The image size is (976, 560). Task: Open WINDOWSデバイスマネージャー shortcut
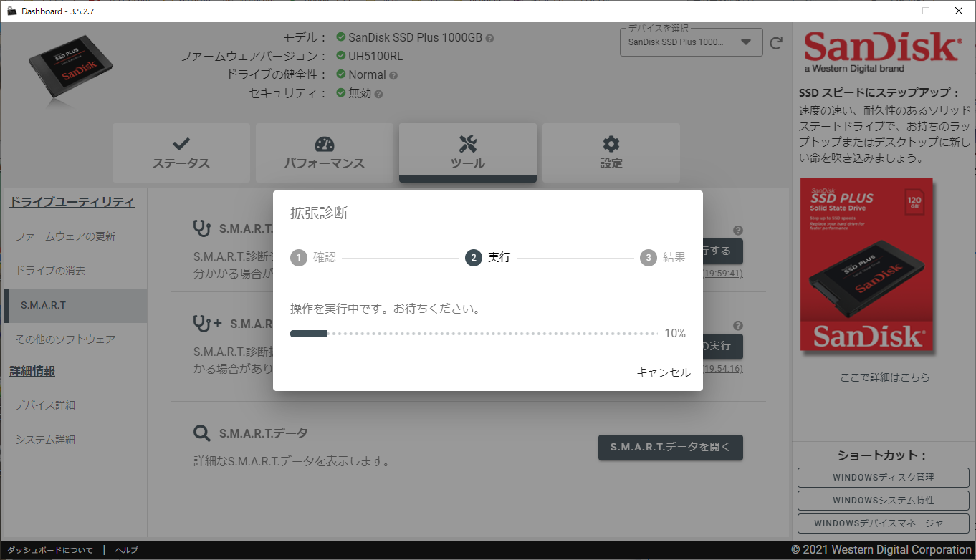click(x=884, y=523)
